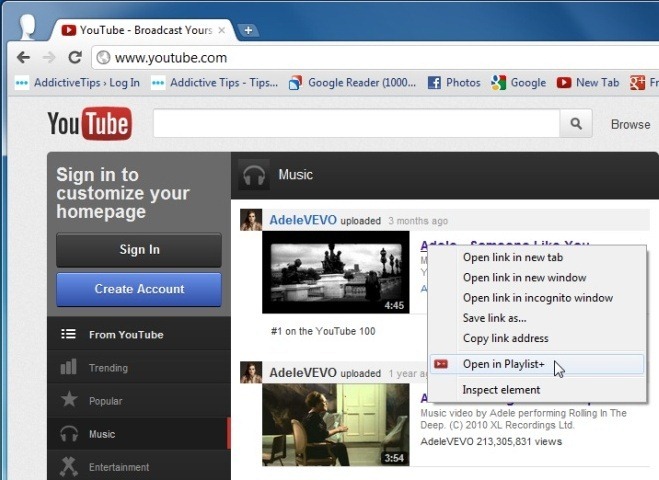Reload the page with the refresh icon
This screenshot has width=659, height=480.
click(x=75, y=57)
